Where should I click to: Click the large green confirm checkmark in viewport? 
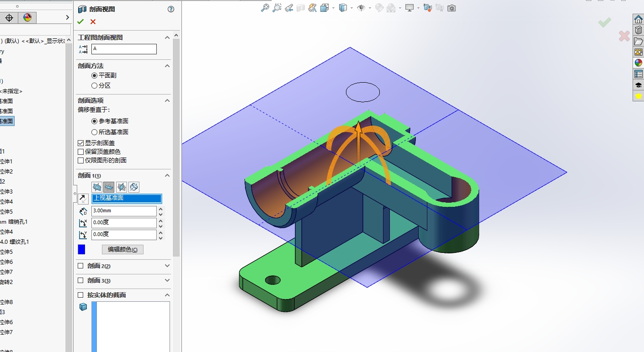click(605, 22)
